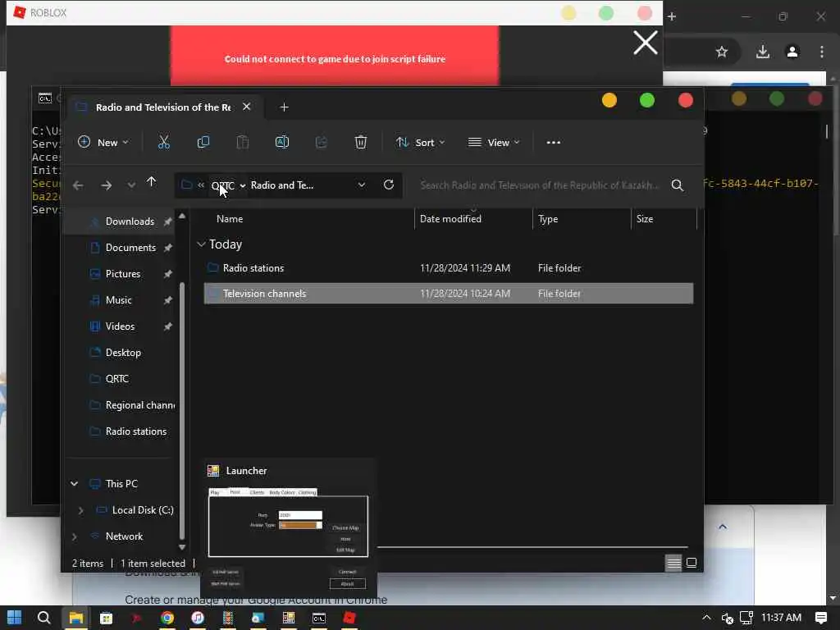Select Downloads in Quick access
Viewport: 840px width, 630px height.
(130, 221)
